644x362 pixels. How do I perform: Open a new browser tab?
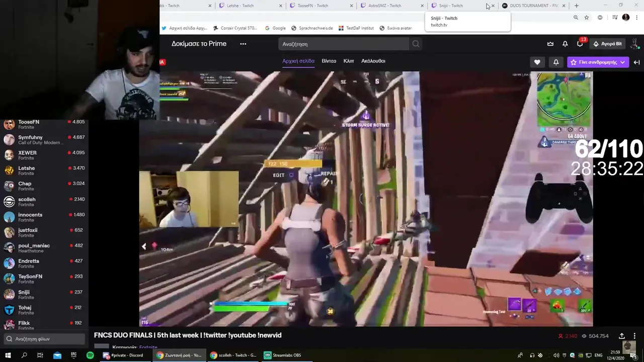tap(577, 6)
